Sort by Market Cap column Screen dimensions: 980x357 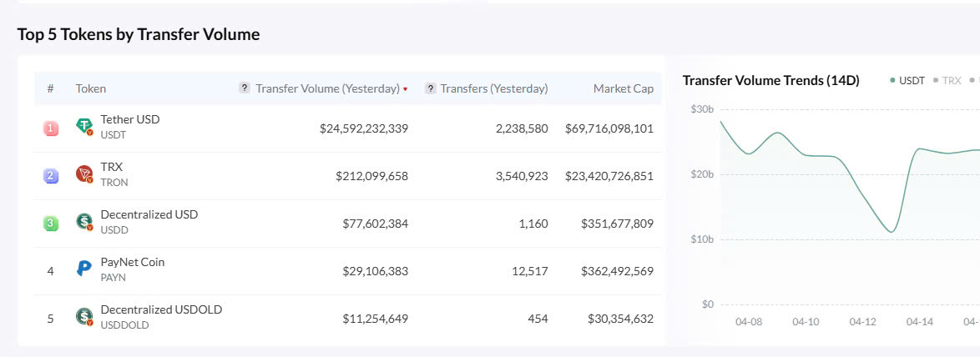(623, 88)
